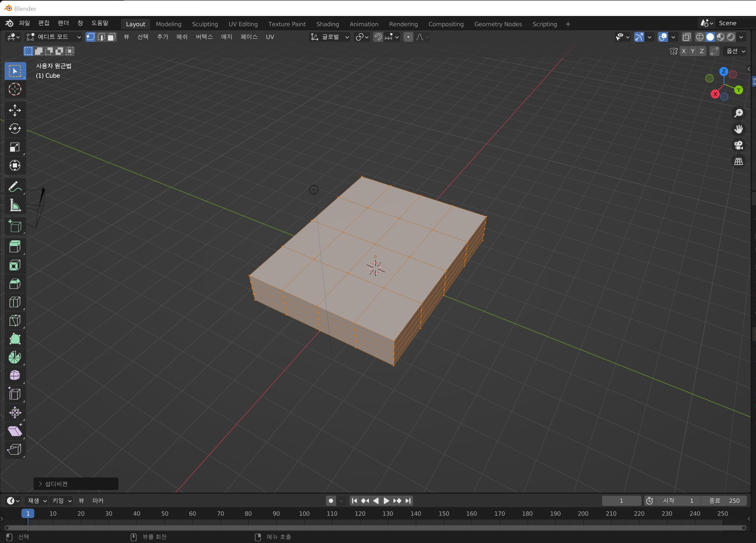Click the 종료 end frame field
Screen dimensions: 756x543
pos(724,500)
